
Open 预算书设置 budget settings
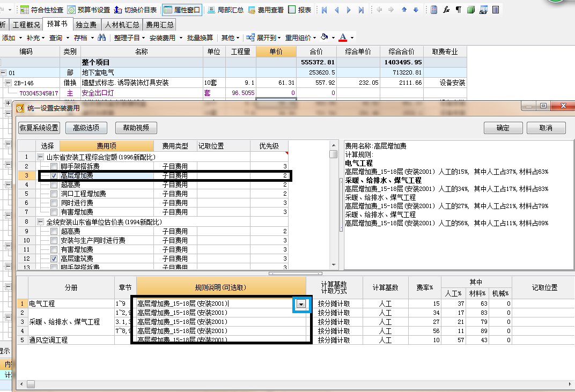pyautogui.click(x=89, y=10)
